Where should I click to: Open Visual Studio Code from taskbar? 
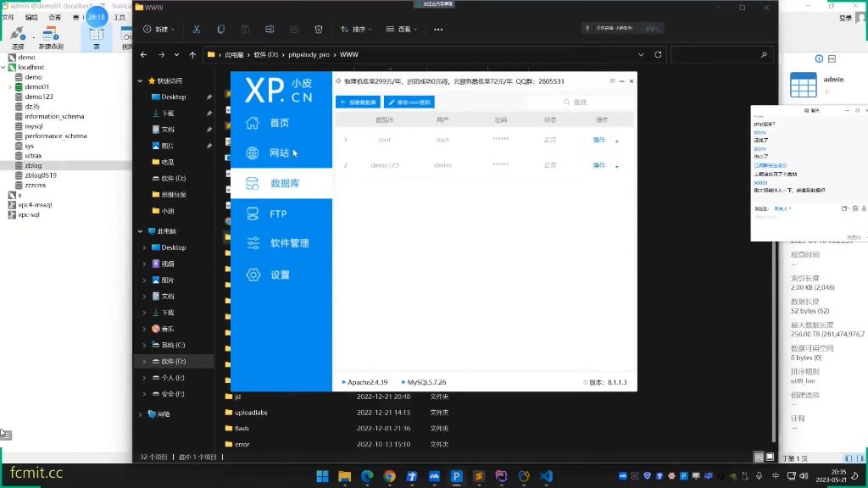click(547, 476)
